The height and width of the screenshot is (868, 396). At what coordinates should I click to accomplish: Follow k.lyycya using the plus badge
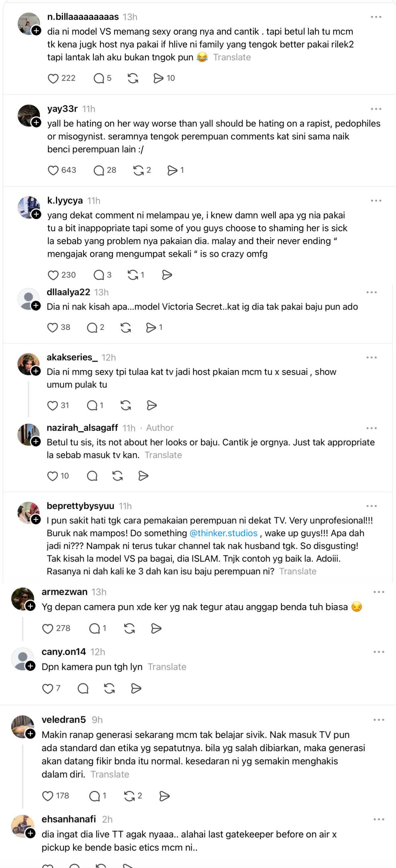point(36,214)
